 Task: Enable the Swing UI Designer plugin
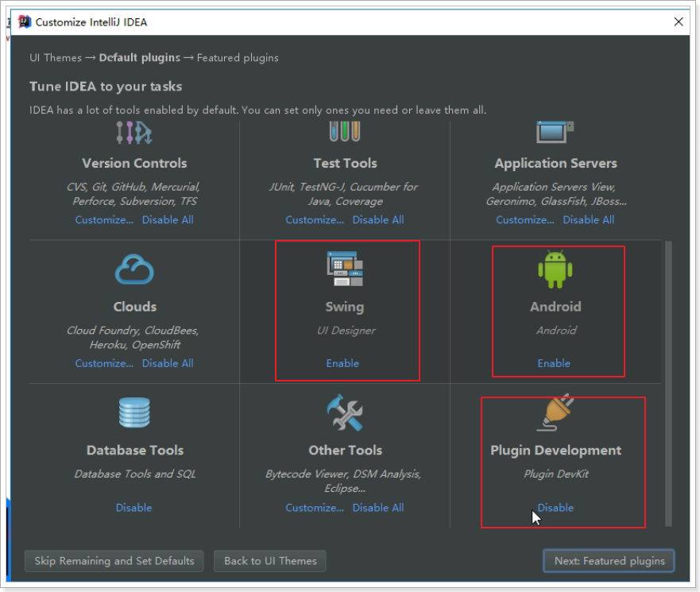click(342, 363)
